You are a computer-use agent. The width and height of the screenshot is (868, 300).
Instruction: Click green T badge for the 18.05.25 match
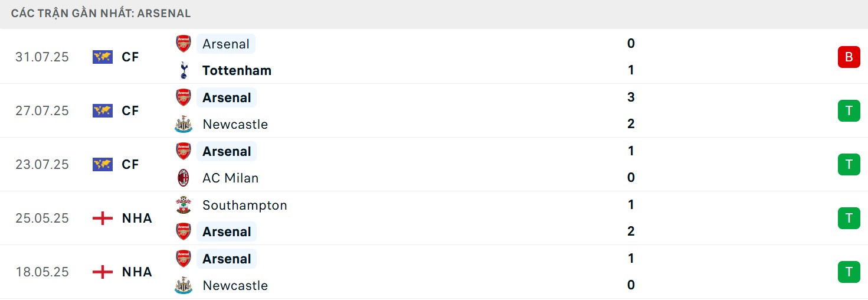pos(849,272)
